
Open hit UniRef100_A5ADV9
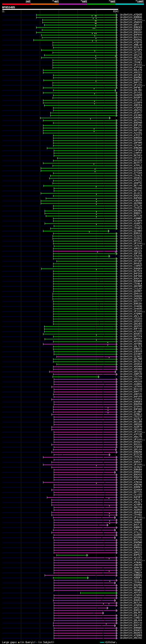coord(131,22)
